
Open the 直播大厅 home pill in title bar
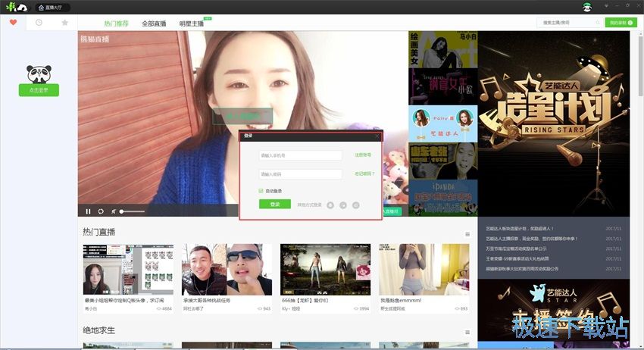point(52,8)
